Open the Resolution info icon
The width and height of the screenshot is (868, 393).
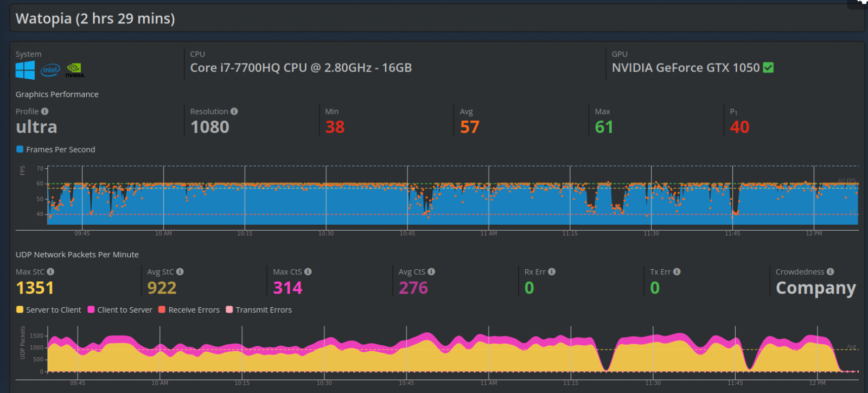(234, 111)
